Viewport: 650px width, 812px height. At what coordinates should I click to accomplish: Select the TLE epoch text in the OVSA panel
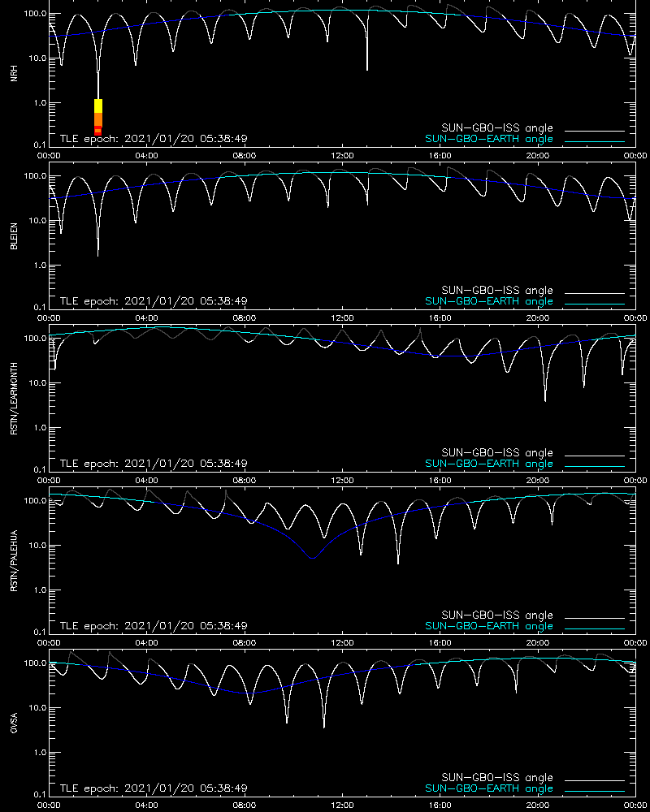[x=154, y=788]
